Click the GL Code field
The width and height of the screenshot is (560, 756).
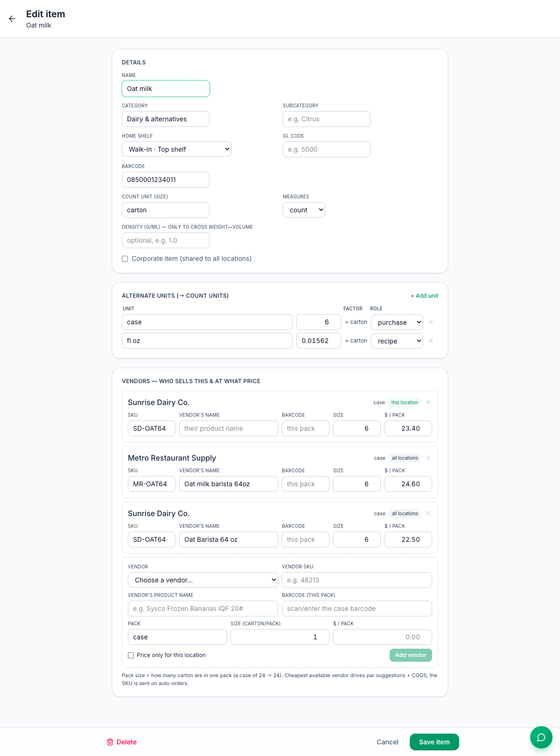(x=327, y=149)
